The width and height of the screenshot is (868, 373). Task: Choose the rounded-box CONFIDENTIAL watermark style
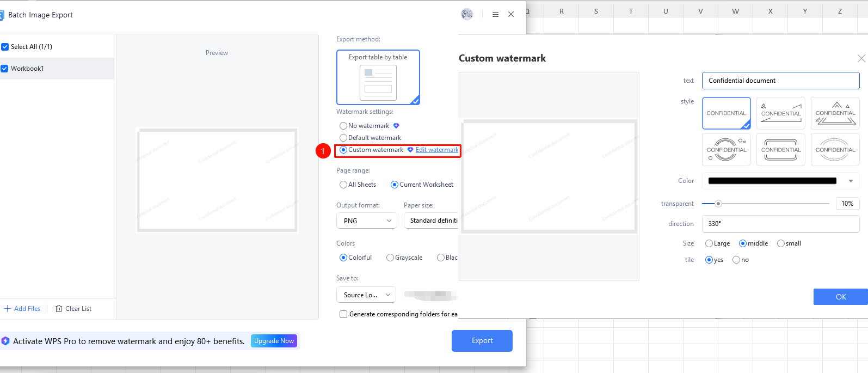(x=781, y=150)
